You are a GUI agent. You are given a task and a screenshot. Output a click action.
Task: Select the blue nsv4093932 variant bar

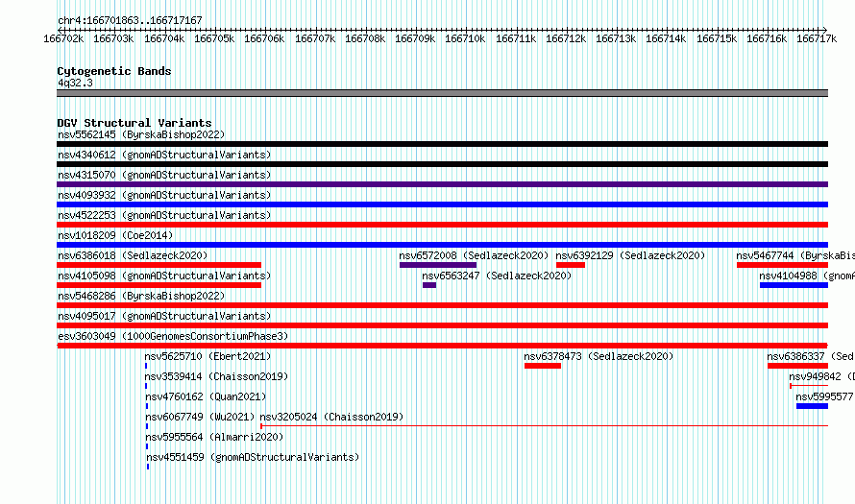[x=442, y=204]
